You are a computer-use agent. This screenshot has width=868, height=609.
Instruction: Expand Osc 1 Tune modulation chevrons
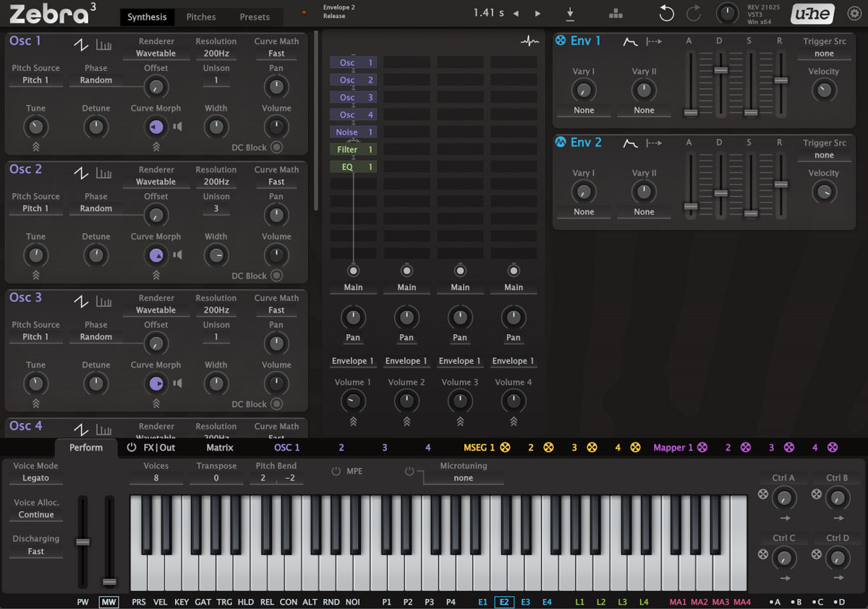[x=35, y=147]
